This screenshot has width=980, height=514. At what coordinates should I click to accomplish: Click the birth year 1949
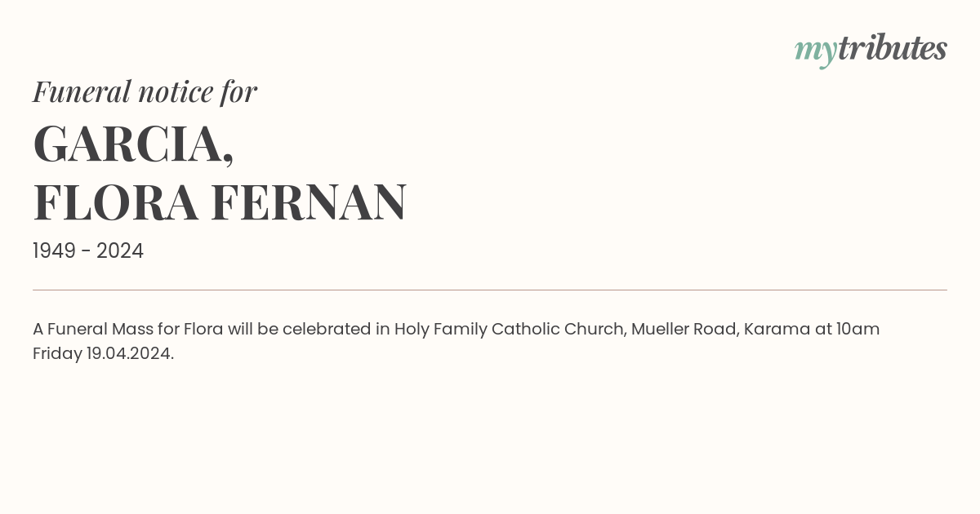[54, 251]
